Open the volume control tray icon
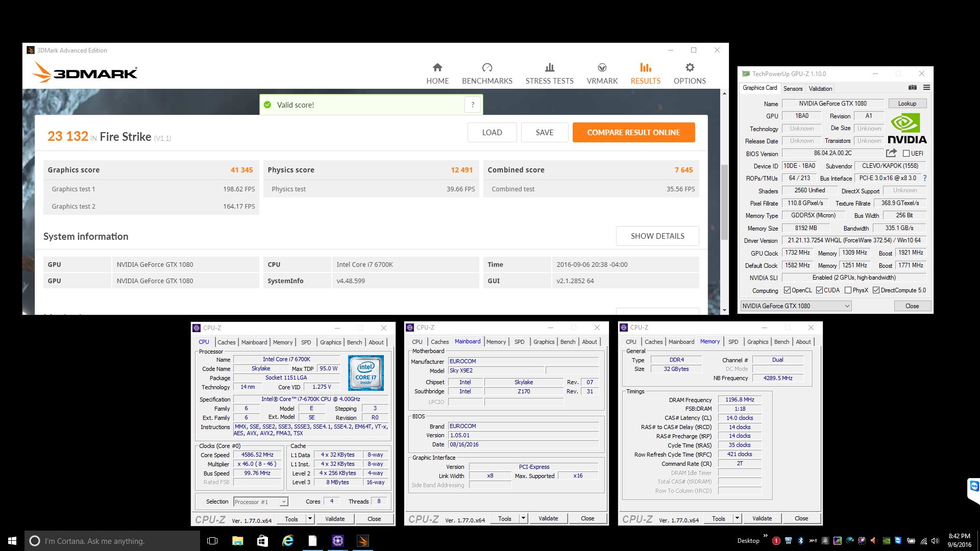The height and width of the screenshot is (551, 980). tap(935, 541)
